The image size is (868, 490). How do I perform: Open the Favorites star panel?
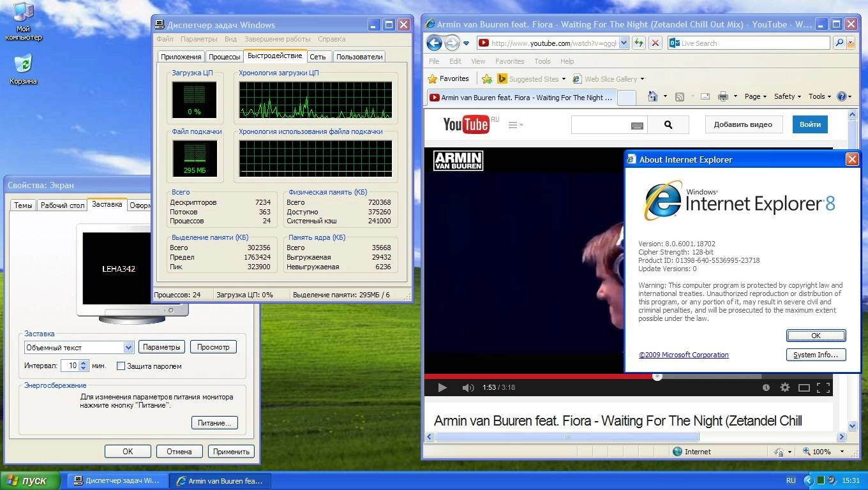click(x=448, y=78)
